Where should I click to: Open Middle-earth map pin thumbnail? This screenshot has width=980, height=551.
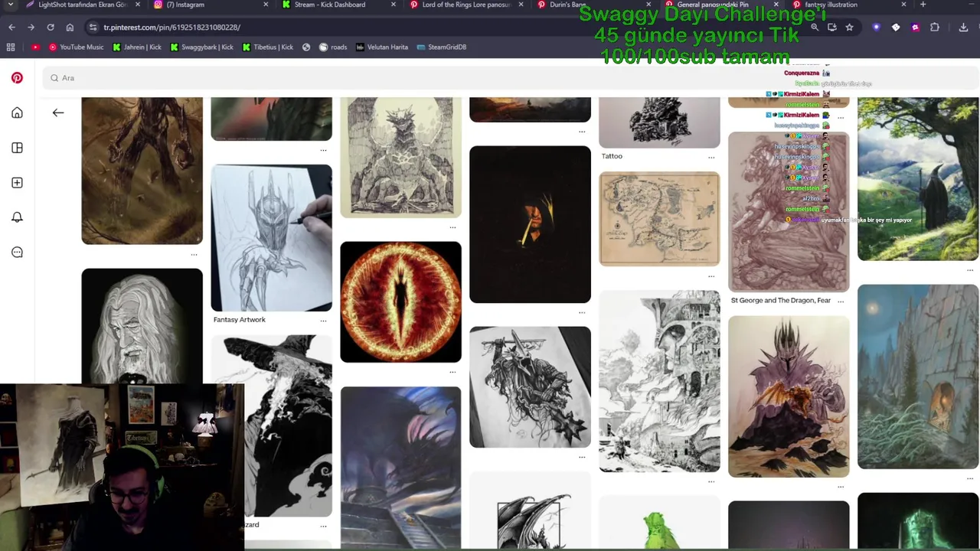click(659, 219)
